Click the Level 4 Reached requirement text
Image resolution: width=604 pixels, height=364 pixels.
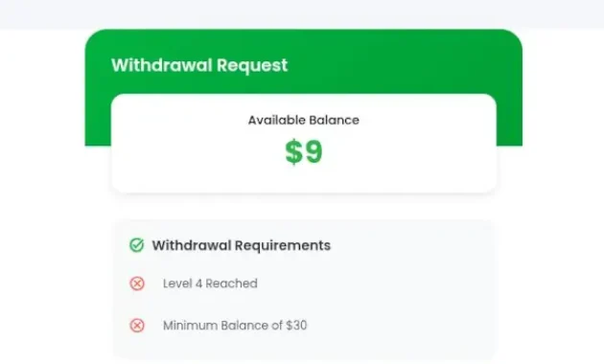(210, 284)
